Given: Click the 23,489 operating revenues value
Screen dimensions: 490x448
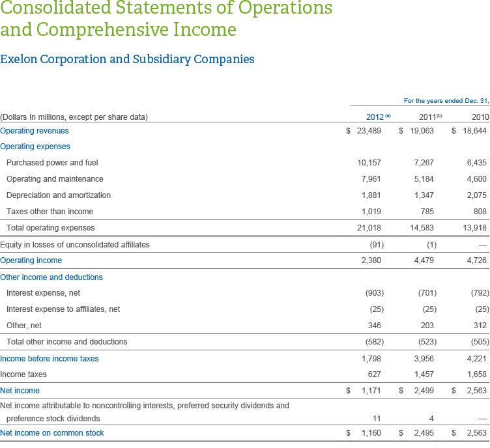Looking at the screenshot, I should [369, 131].
